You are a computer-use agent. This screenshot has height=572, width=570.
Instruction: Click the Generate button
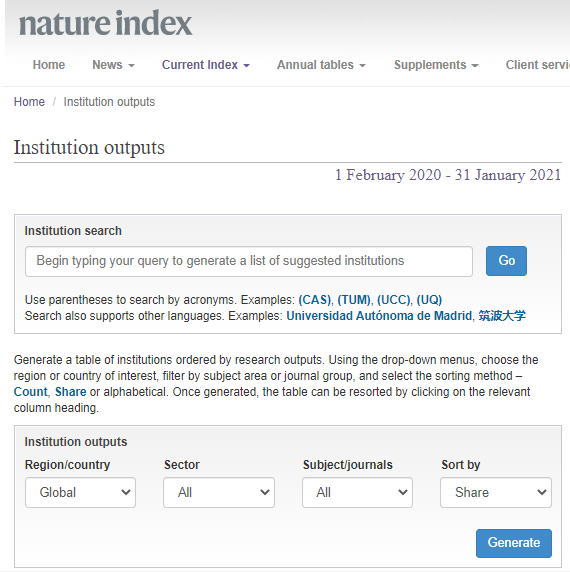pyautogui.click(x=514, y=543)
